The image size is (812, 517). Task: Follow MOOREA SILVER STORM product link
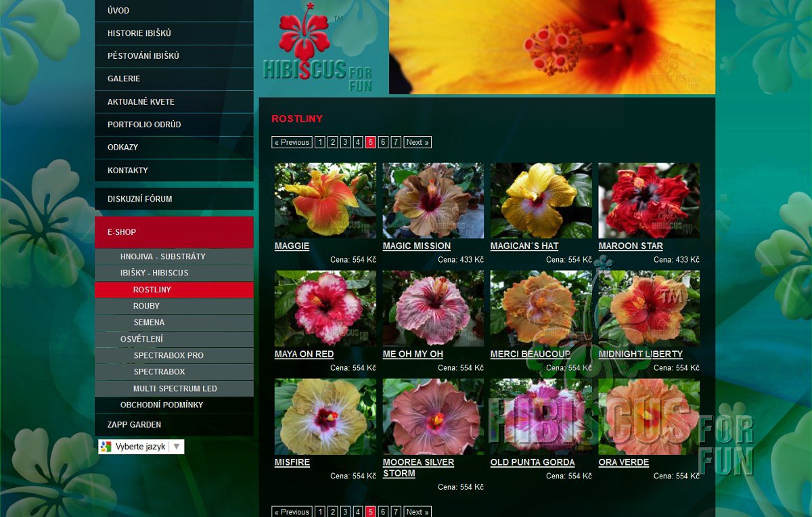pos(418,468)
